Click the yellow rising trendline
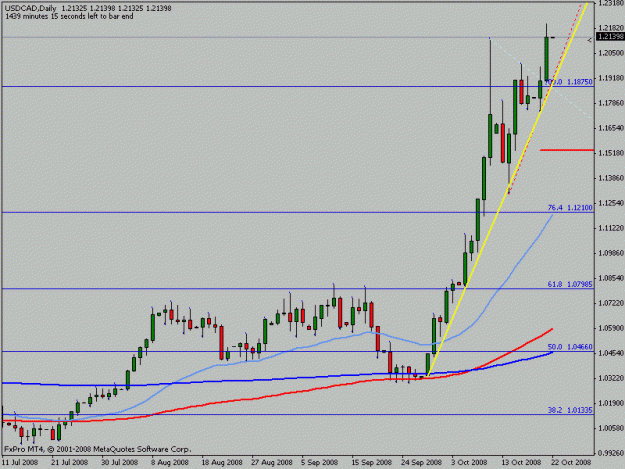The height and width of the screenshot is (469, 625). pyautogui.click(x=506, y=190)
